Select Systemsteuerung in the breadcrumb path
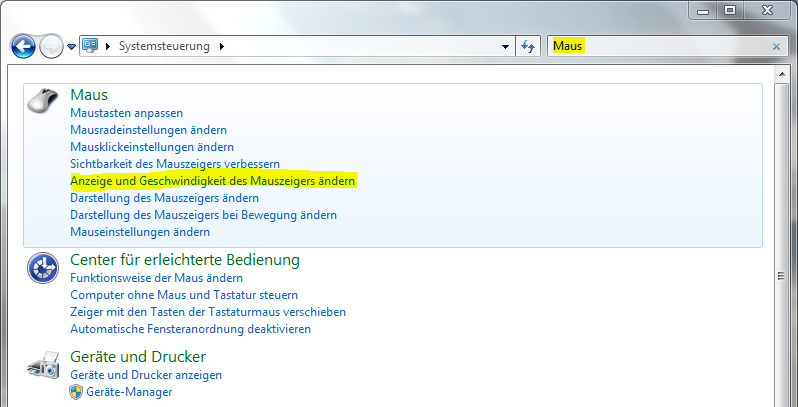 [166, 47]
